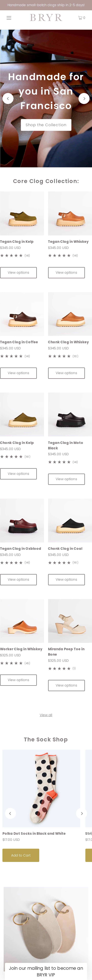Click the BRYR logo

click(x=46, y=18)
